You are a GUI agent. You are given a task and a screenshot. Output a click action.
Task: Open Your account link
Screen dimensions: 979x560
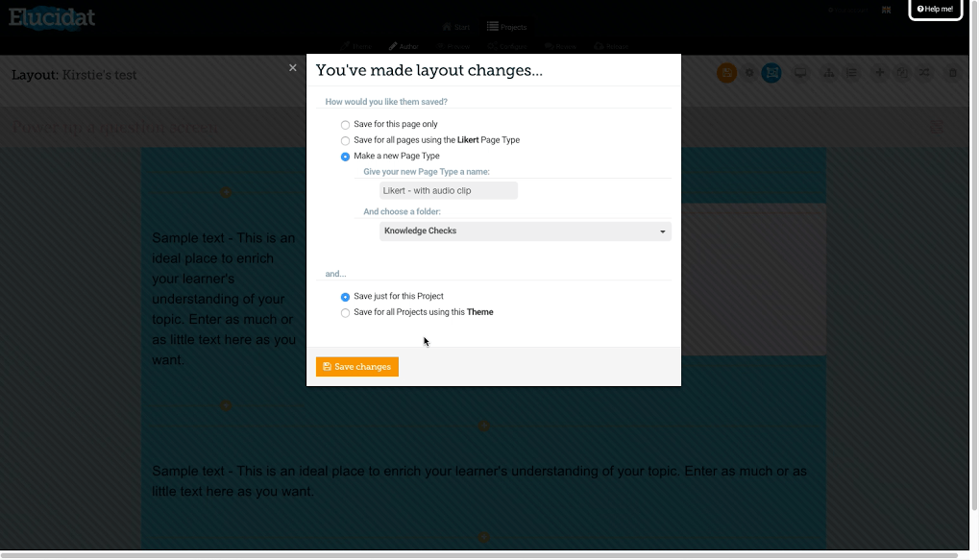tap(848, 10)
